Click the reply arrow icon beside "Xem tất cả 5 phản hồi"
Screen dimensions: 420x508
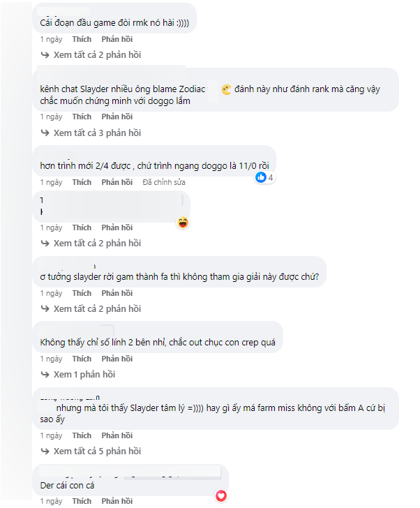[x=45, y=451]
